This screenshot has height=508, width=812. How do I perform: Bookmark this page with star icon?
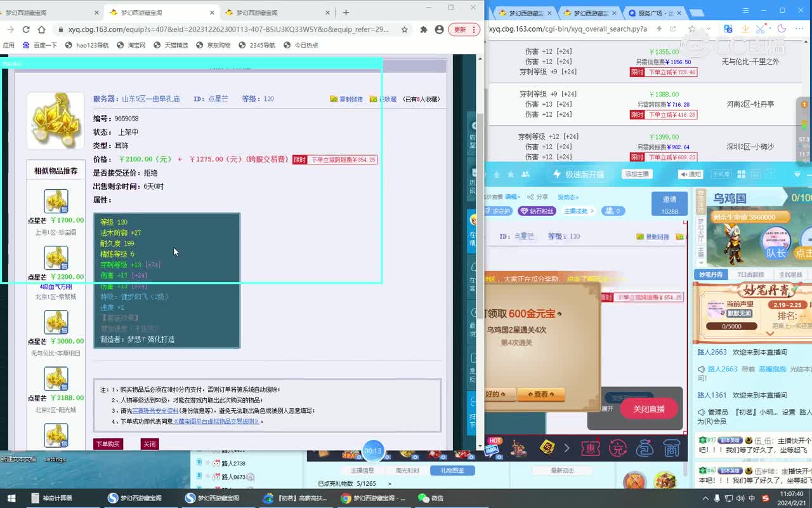tap(404, 29)
